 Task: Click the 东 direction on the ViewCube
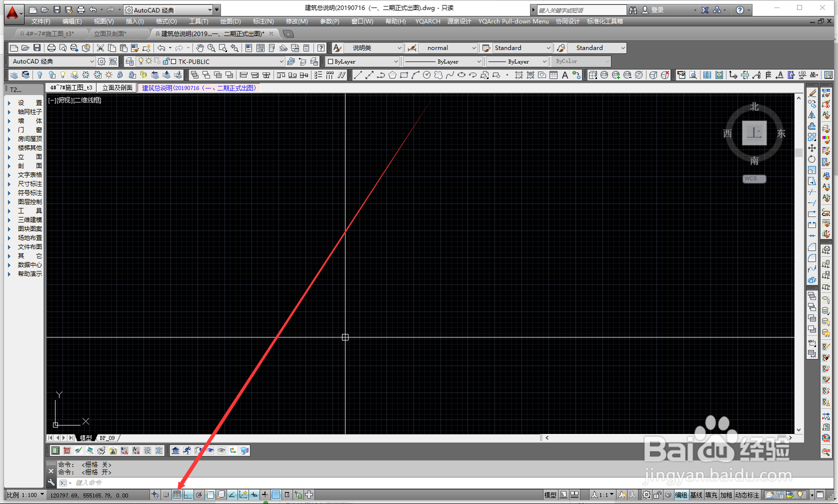[x=781, y=133]
